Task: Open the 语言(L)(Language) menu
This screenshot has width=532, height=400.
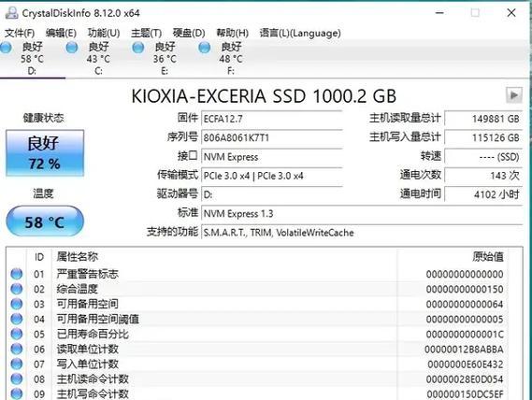Action: [x=300, y=33]
